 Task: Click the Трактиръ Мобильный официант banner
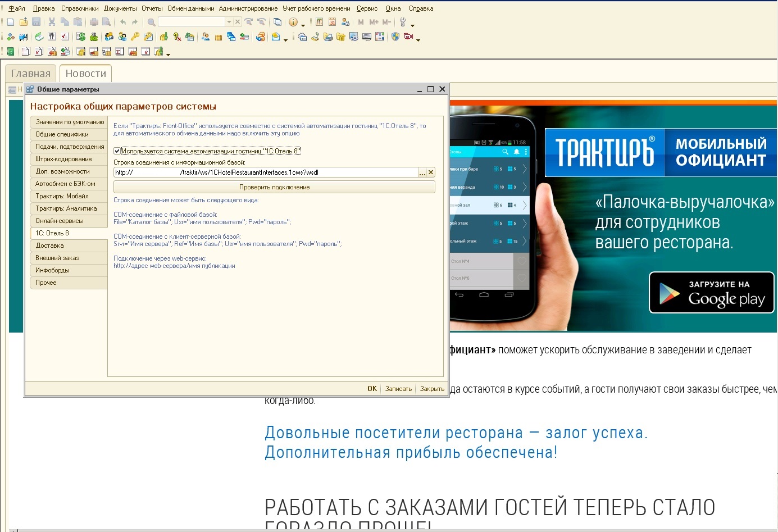click(661, 153)
